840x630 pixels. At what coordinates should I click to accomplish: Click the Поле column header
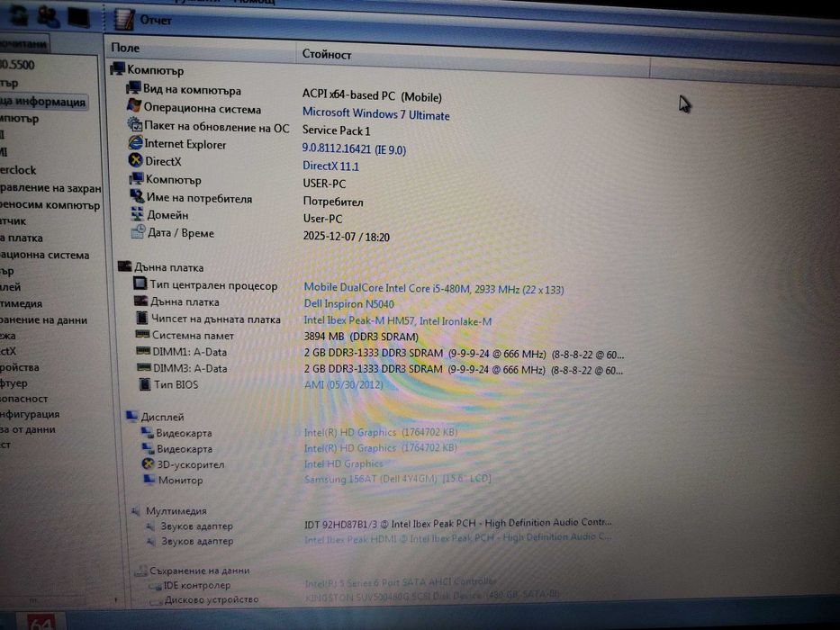[200, 49]
